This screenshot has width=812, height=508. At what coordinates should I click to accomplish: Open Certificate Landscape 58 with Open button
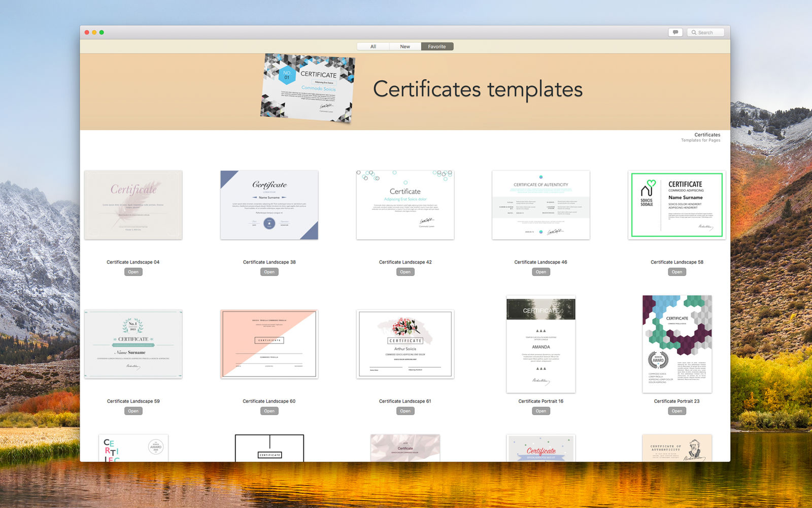677,272
